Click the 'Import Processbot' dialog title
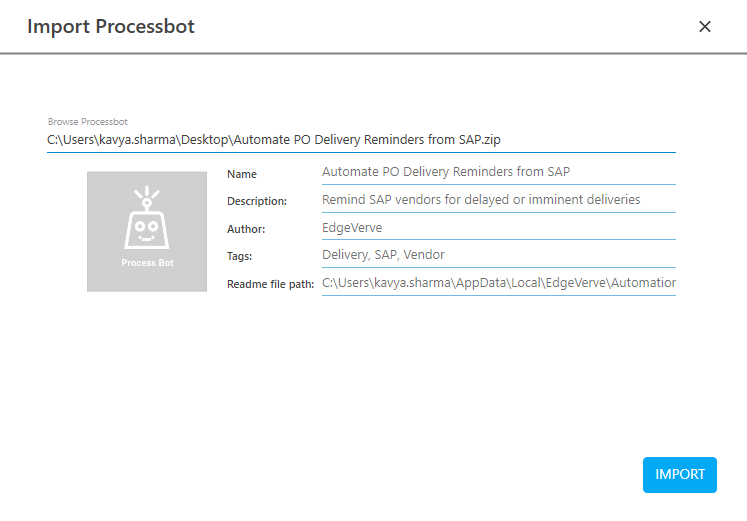 point(111,27)
